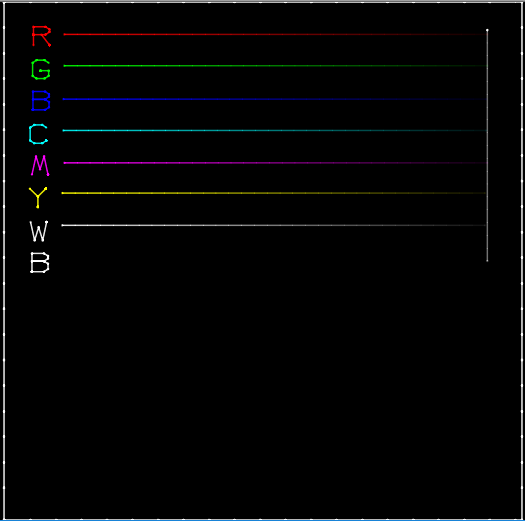This screenshot has height=521, width=525.
Task: Click the red letter R
Action: (41, 36)
